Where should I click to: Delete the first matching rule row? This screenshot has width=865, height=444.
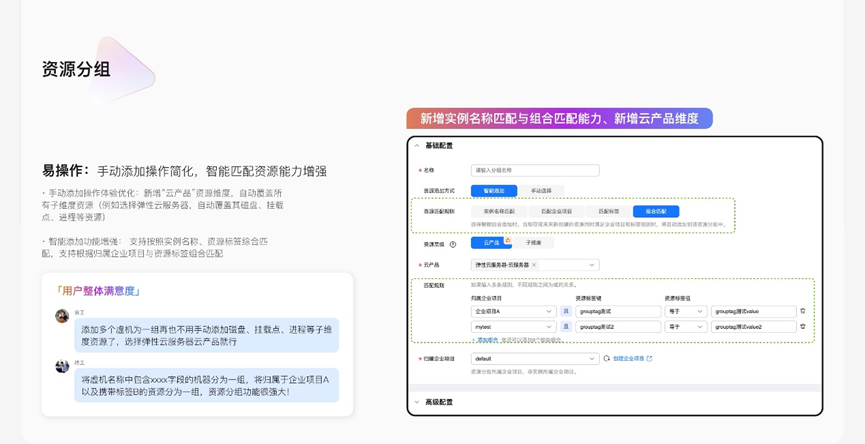click(802, 312)
